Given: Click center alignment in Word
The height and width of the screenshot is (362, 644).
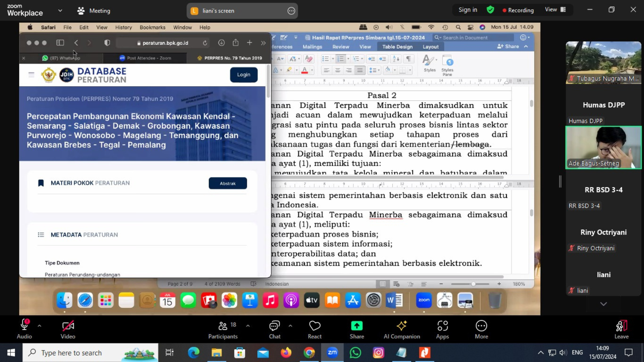Looking at the screenshot, I should pyautogui.click(x=338, y=70).
